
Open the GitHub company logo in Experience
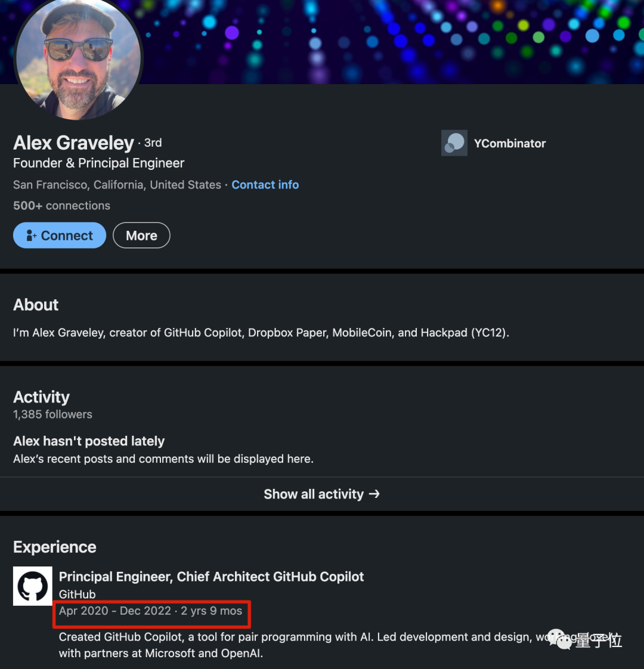pyautogui.click(x=32, y=586)
